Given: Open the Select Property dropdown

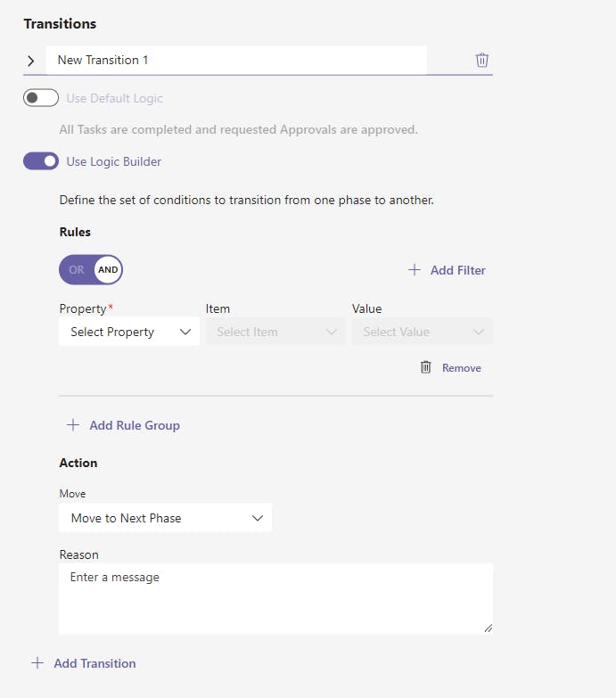Looking at the screenshot, I should tap(129, 332).
